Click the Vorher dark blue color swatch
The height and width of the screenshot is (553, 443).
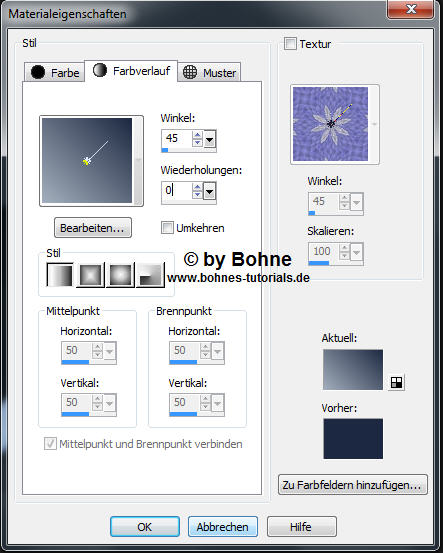(x=353, y=439)
